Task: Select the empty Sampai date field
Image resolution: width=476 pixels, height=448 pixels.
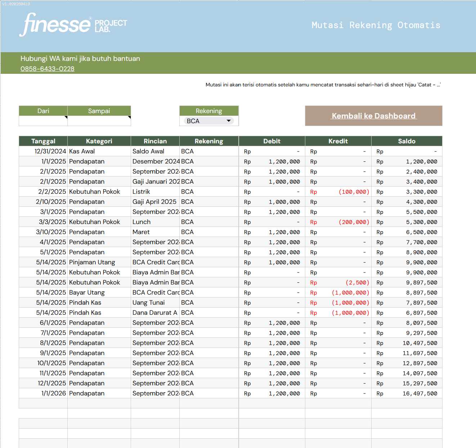Action: (x=99, y=121)
